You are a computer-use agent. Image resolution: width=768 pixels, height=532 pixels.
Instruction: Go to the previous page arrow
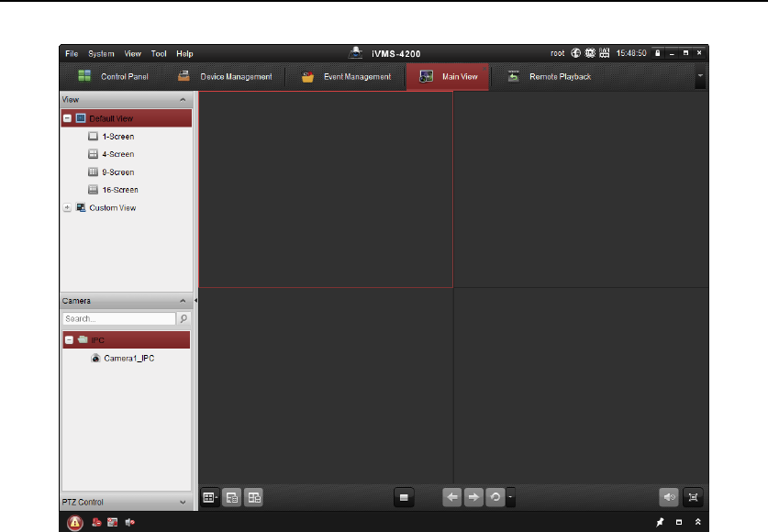click(x=452, y=498)
